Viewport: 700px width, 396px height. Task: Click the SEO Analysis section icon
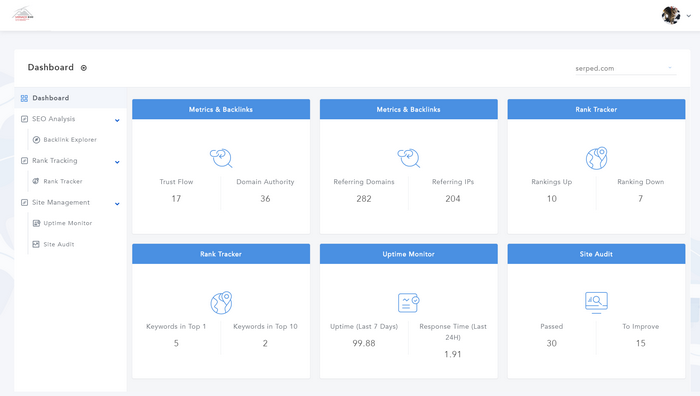pyautogui.click(x=24, y=119)
